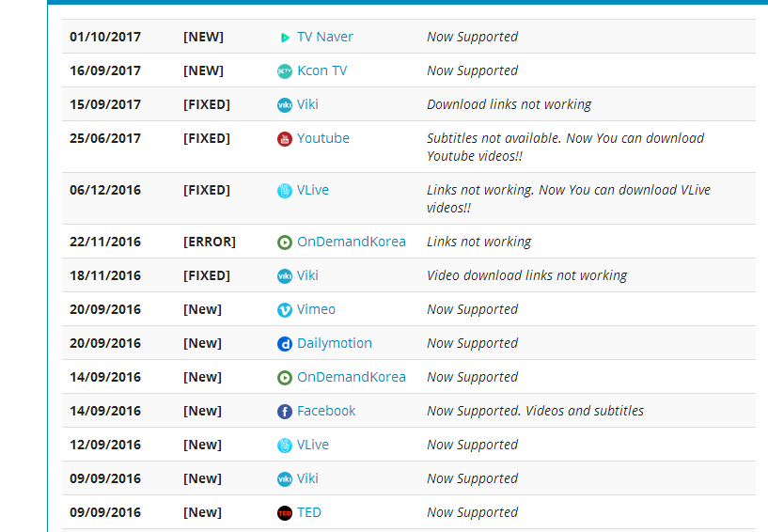Viewport: 768px width, 532px height.
Task: Click the date 22/11/2016
Action: (x=105, y=242)
